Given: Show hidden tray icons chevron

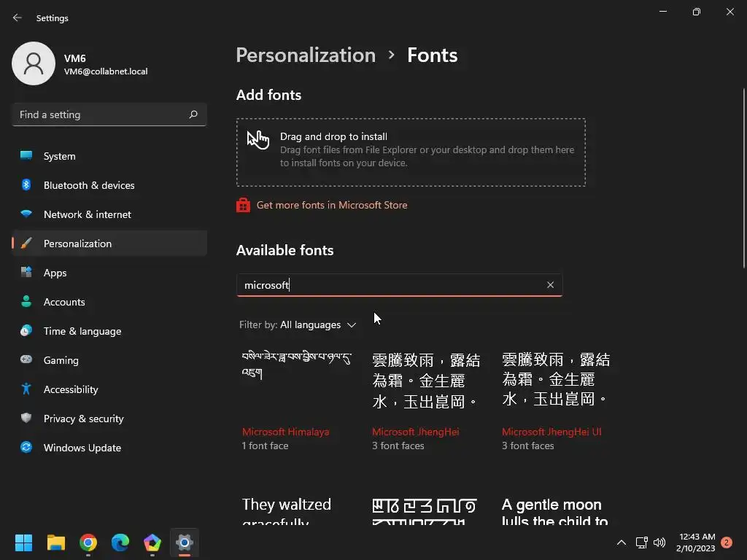Looking at the screenshot, I should [622, 542].
